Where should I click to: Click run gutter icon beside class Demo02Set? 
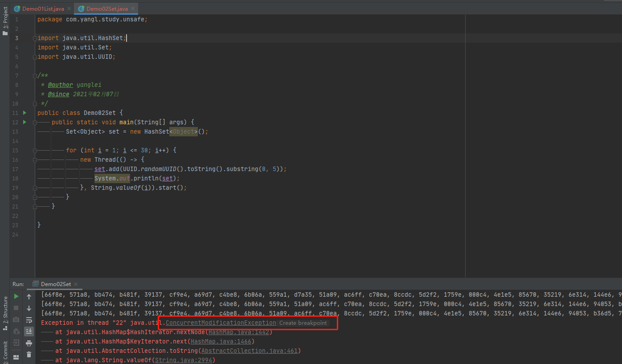coord(25,113)
